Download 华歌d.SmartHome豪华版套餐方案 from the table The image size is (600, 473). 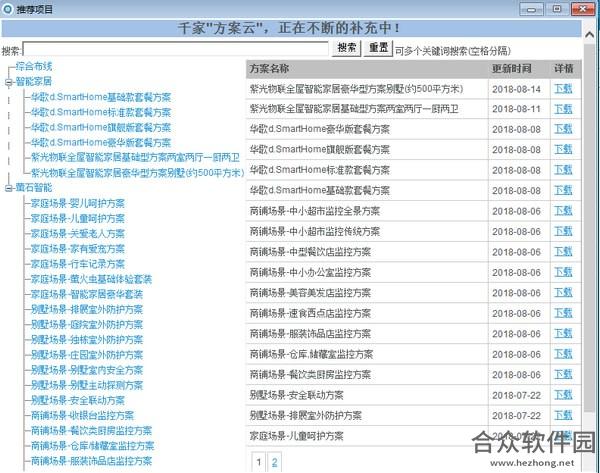click(x=563, y=129)
